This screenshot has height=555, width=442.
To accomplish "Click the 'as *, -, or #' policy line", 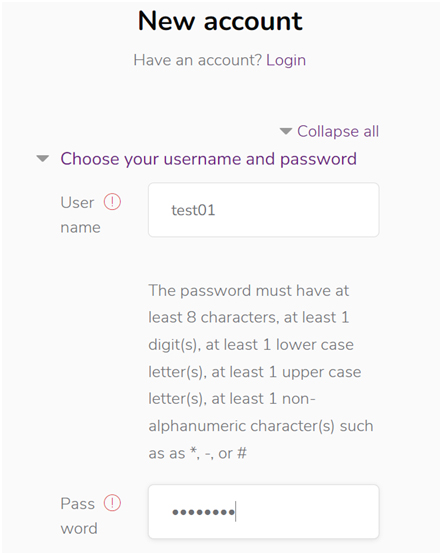I will point(197,453).
